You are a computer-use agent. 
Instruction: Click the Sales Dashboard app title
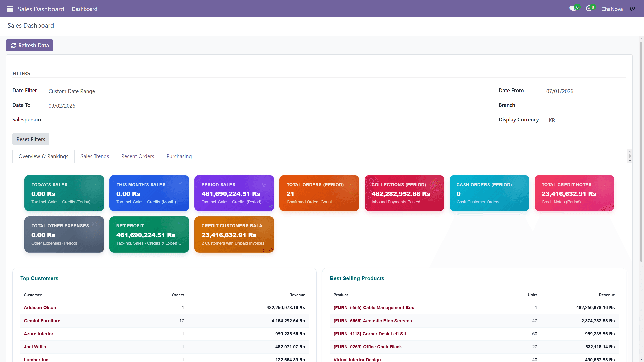(41, 9)
